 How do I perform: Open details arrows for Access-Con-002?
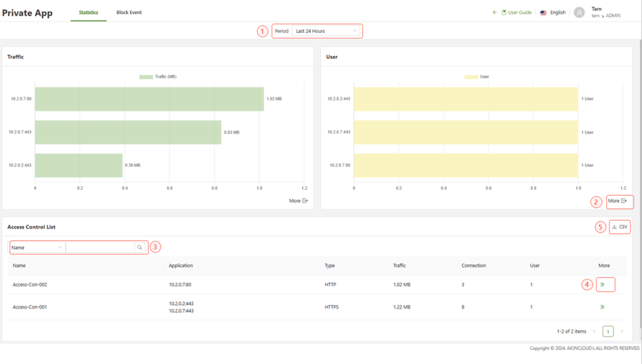pyautogui.click(x=602, y=285)
